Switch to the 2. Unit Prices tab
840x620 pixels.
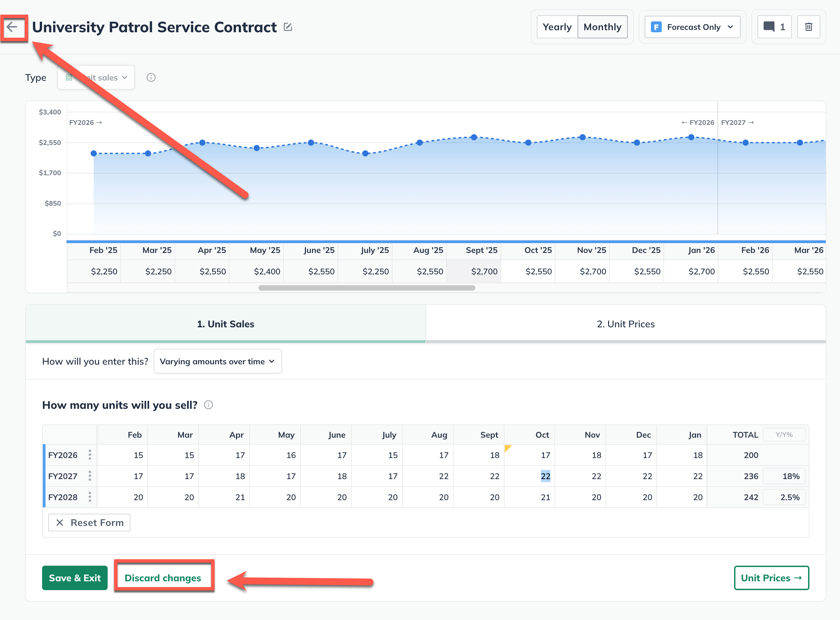[625, 324]
